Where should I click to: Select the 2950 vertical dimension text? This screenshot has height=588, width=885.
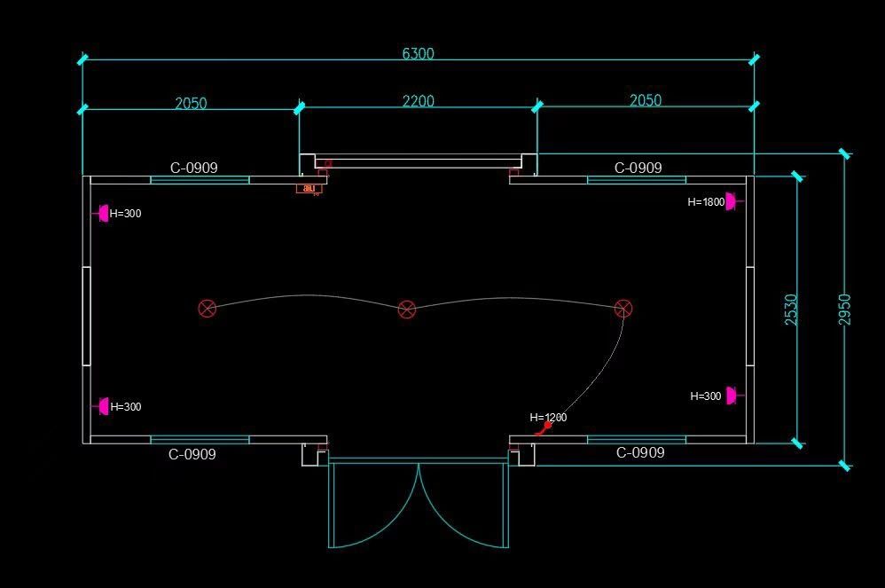844,310
